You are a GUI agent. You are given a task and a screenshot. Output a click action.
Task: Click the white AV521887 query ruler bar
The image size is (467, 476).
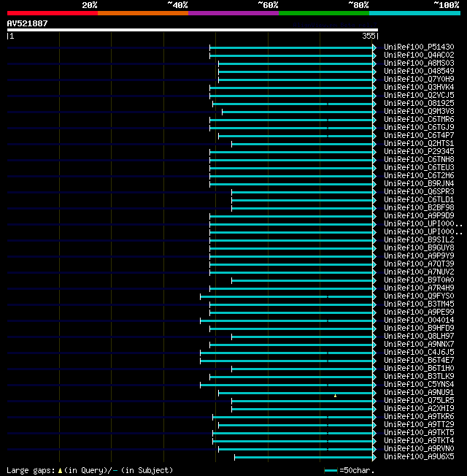(x=193, y=30)
